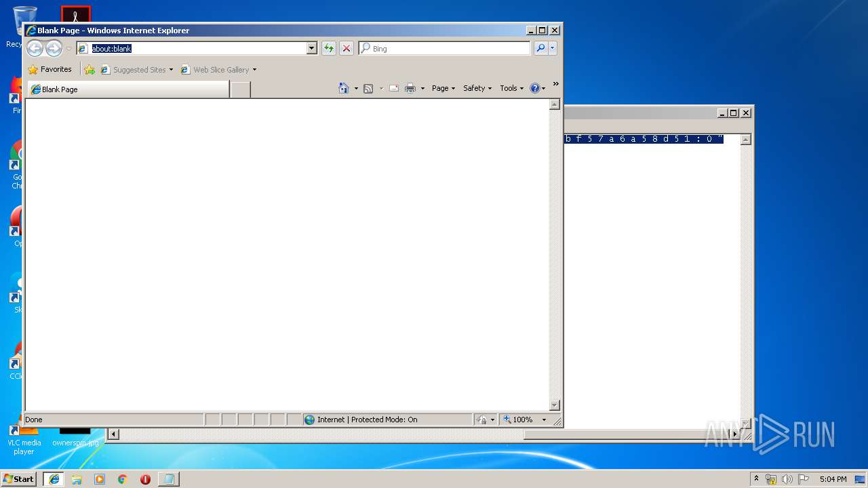Refresh the page with the green arrows icon
868x488 pixels.
[329, 48]
